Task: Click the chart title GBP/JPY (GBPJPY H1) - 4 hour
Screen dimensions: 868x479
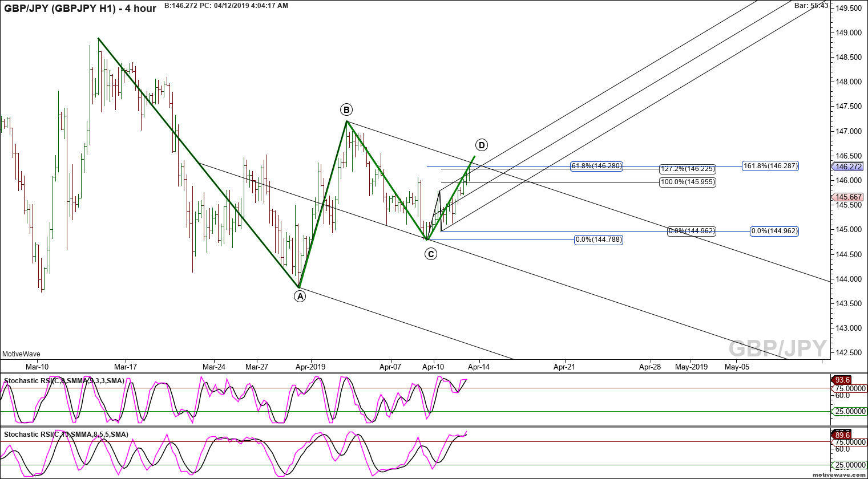Action: (x=80, y=8)
